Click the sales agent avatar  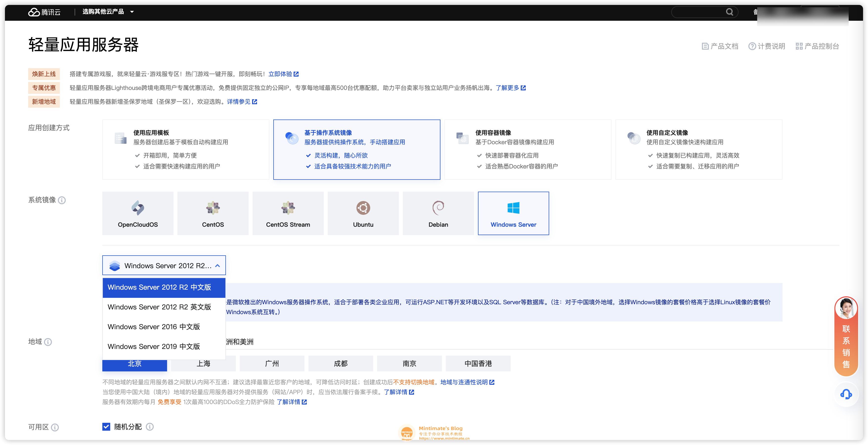pos(846,308)
